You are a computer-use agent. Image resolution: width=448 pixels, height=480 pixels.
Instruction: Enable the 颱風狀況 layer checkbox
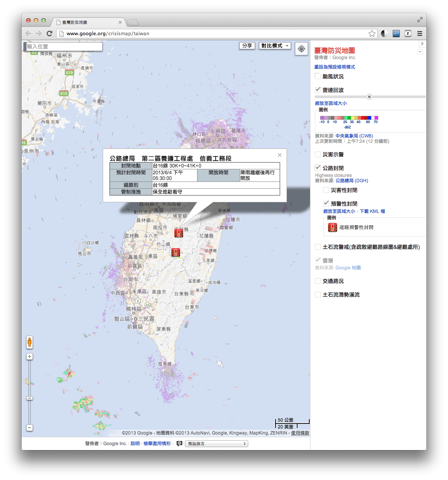coord(317,76)
